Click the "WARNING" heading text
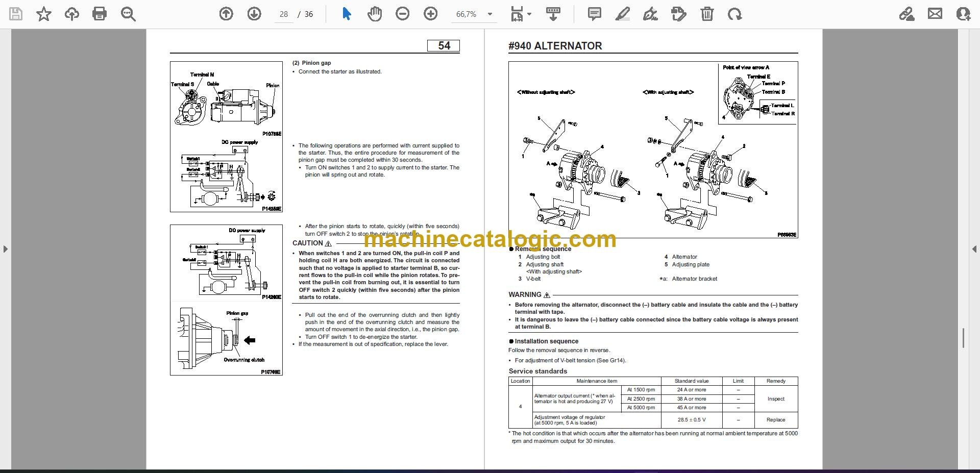This screenshot has width=980, height=473. pyautogui.click(x=525, y=294)
